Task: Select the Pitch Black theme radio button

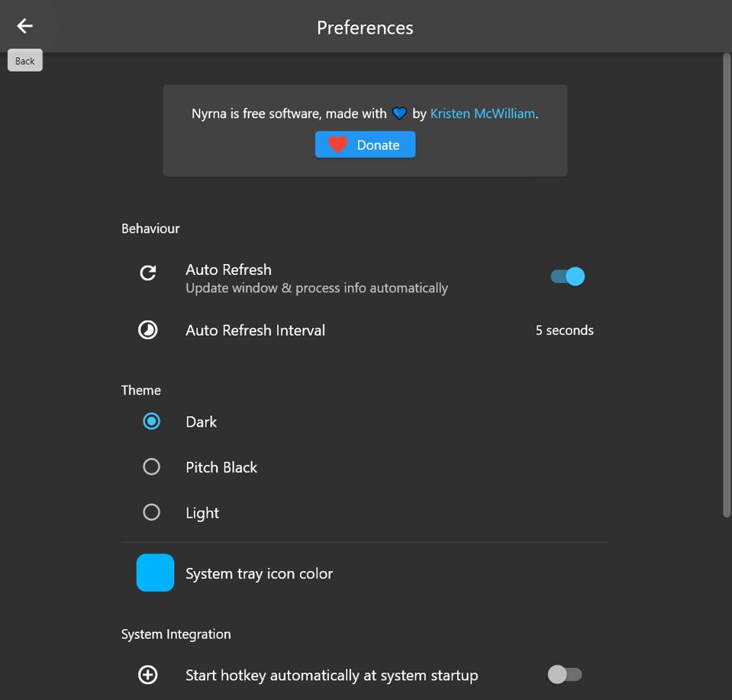Action: pos(152,467)
